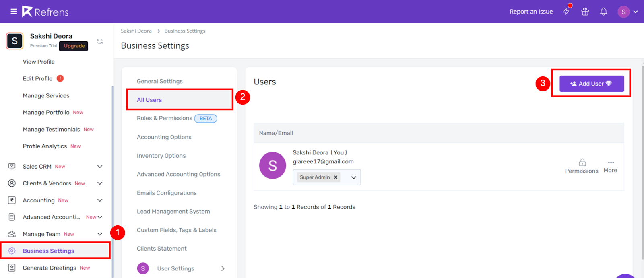Viewport: 644px width, 278px height.
Task: Select General Settings tab
Action: point(160,81)
